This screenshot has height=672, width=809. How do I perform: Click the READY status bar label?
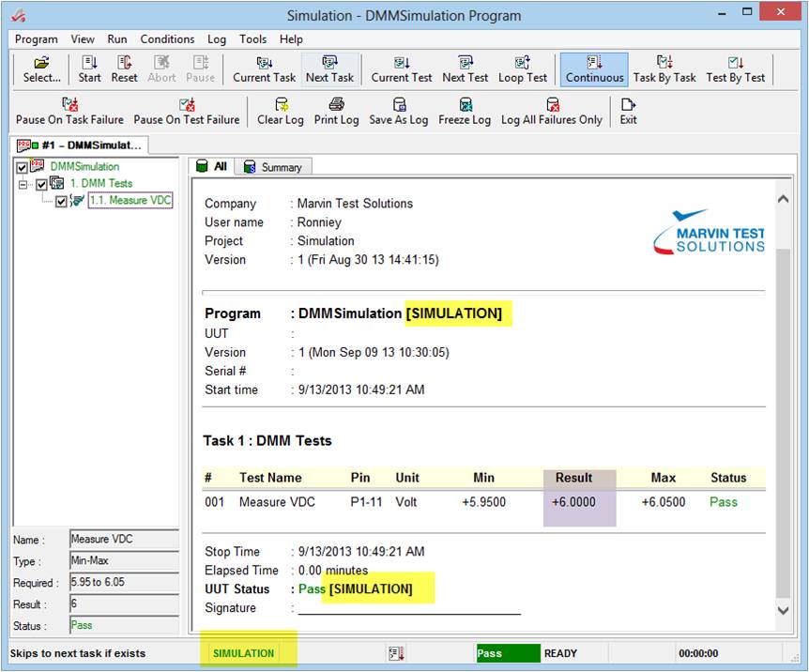560,653
